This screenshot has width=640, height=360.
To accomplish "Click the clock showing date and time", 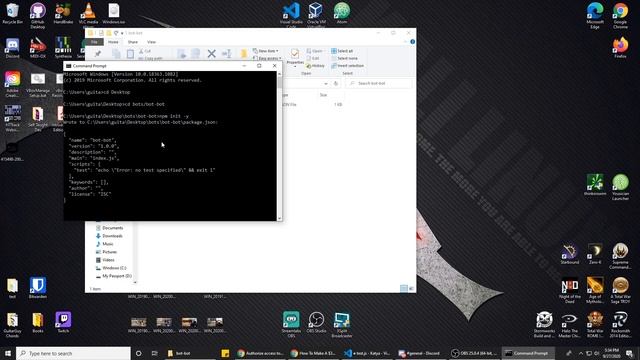I will click(611, 353).
